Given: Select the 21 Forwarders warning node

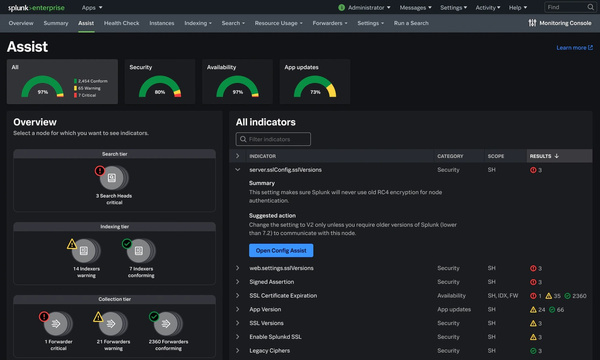Looking at the screenshot, I should [113, 331].
